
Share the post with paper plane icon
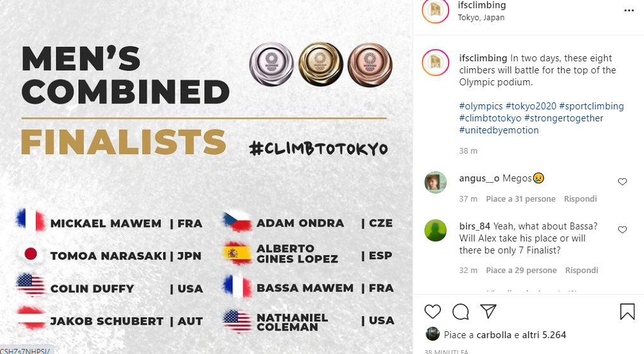488,312
